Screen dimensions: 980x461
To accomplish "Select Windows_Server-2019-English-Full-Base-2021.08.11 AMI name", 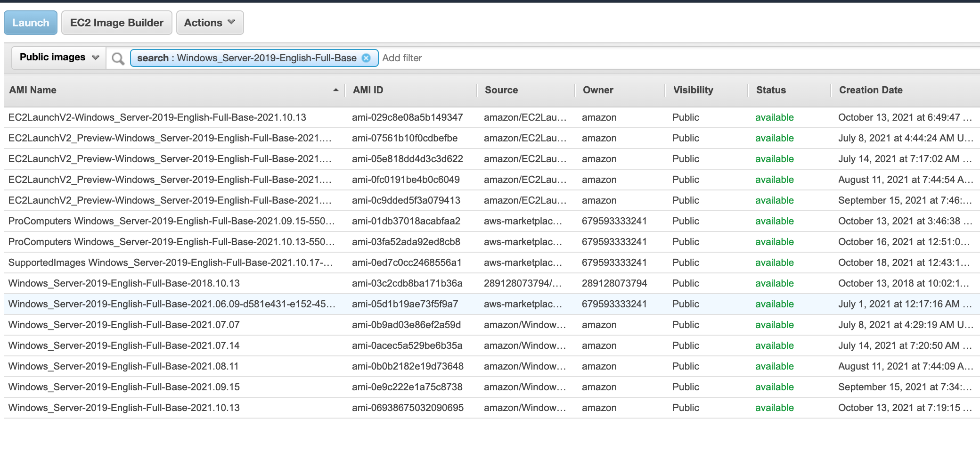I will [123, 366].
